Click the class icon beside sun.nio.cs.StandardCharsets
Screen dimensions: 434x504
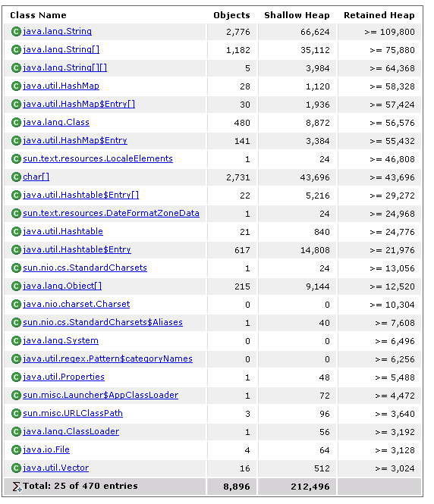pos(16,268)
